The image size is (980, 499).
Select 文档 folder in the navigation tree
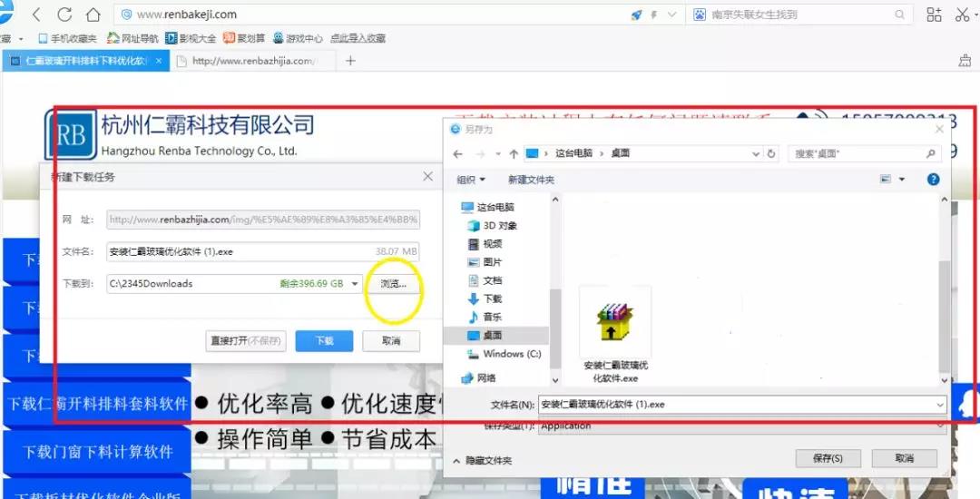coord(485,280)
